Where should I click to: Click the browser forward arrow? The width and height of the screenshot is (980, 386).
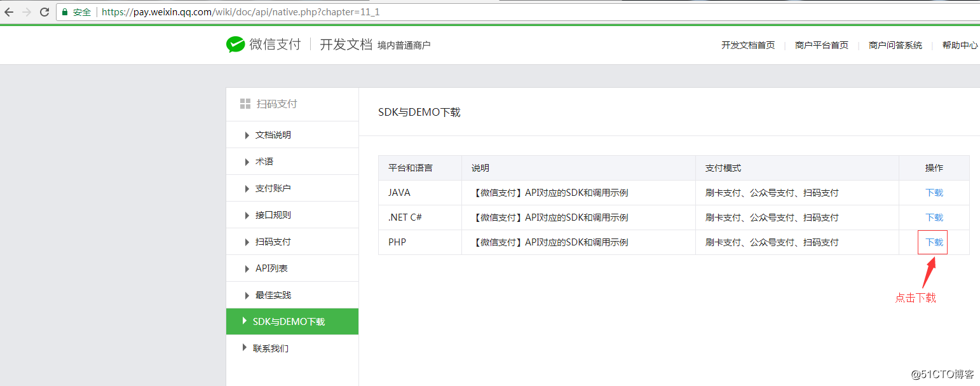27,12
